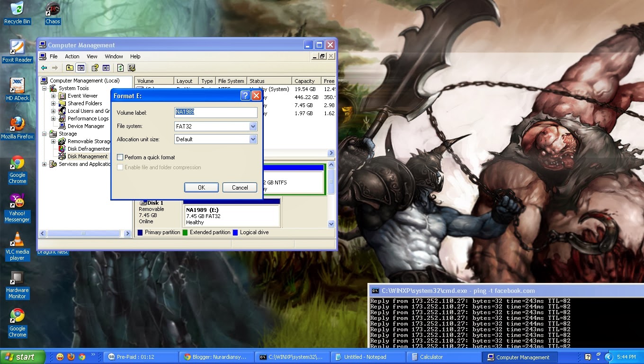Screen dimensions: 644x364
Task: Click the Capacity column header
Action: (x=306, y=81)
